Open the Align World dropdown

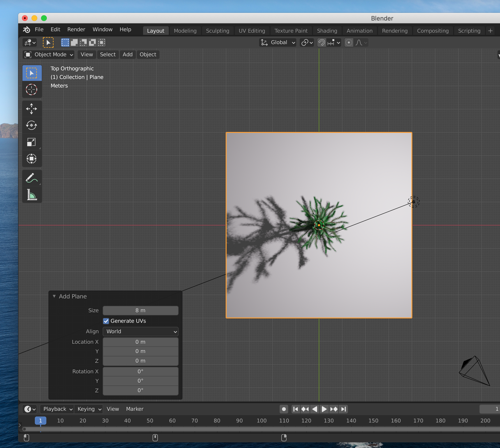click(140, 332)
